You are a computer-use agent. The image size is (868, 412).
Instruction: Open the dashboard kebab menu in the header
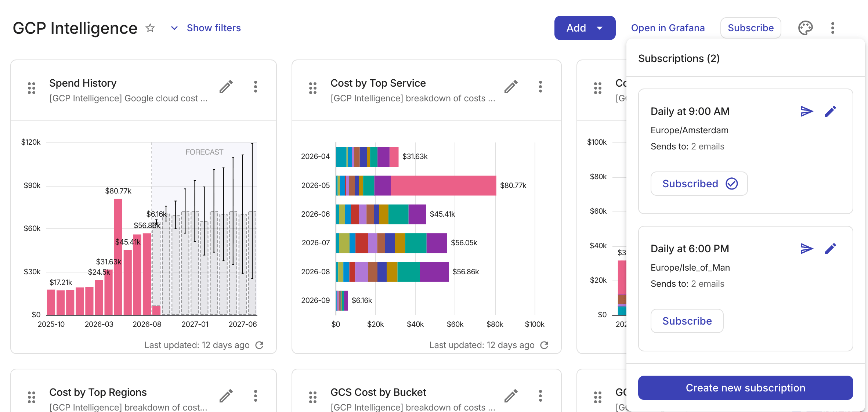pyautogui.click(x=832, y=28)
